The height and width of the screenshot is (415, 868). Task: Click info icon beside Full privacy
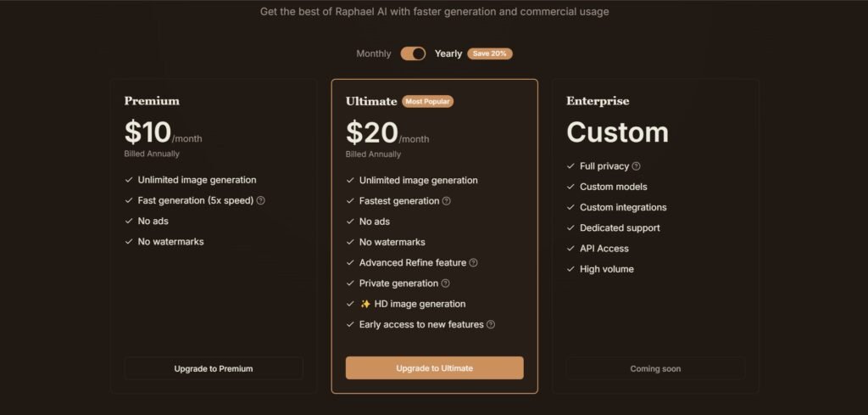(637, 166)
